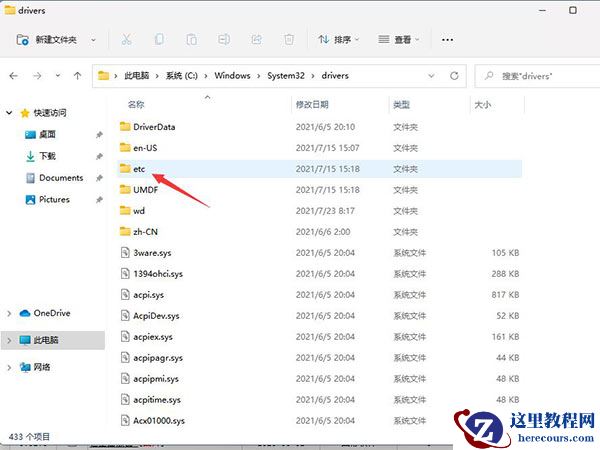This screenshot has height=450, width=600.
Task: Select the AcpiDev.sys file
Action: (x=156, y=316)
